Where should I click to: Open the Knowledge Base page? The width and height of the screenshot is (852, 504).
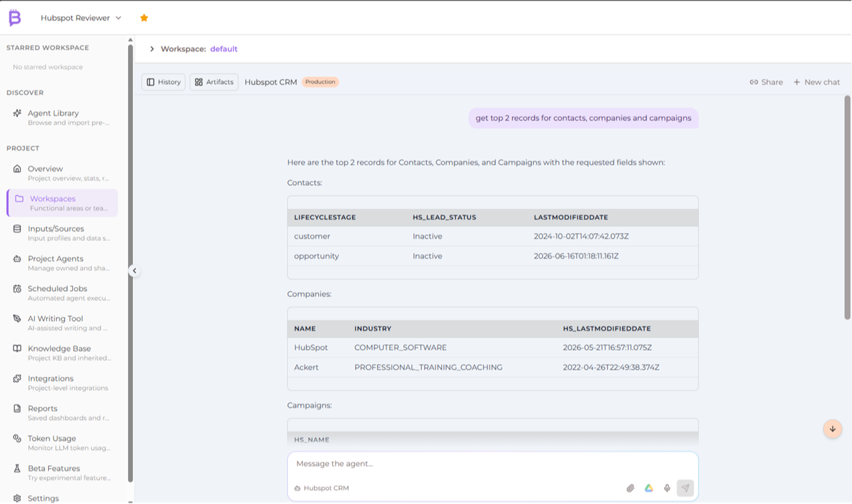64,353
